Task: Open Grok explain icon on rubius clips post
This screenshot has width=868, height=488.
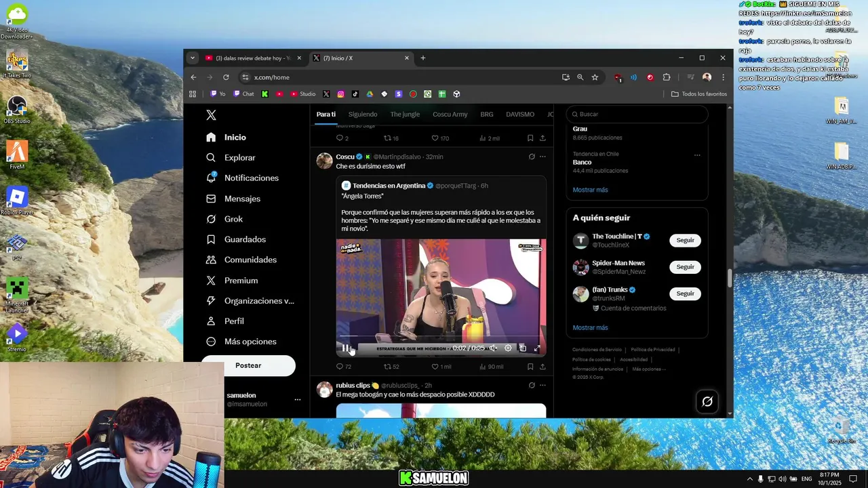Action: 532,385
